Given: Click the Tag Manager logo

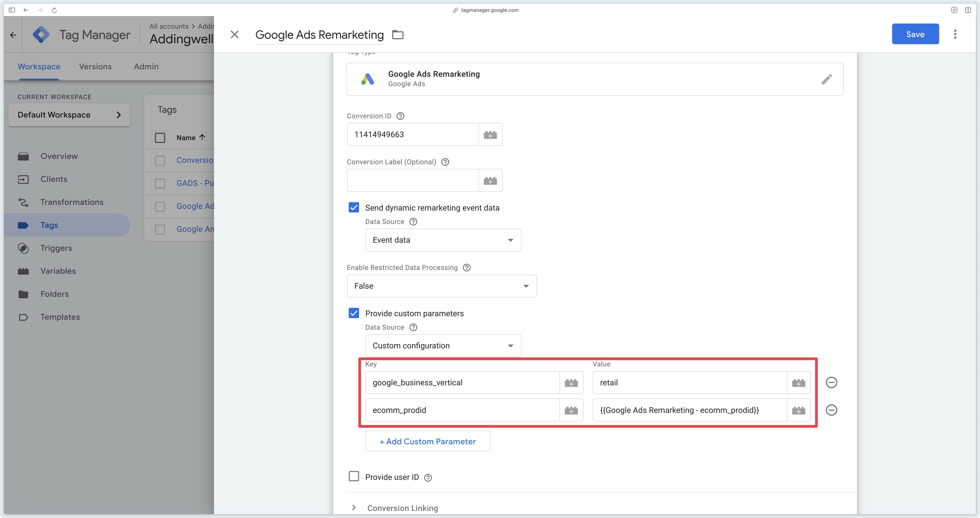Looking at the screenshot, I should 41,35.
